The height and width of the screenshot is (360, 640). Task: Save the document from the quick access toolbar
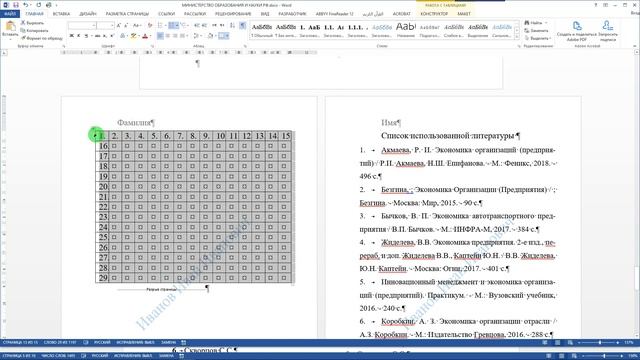16,5
